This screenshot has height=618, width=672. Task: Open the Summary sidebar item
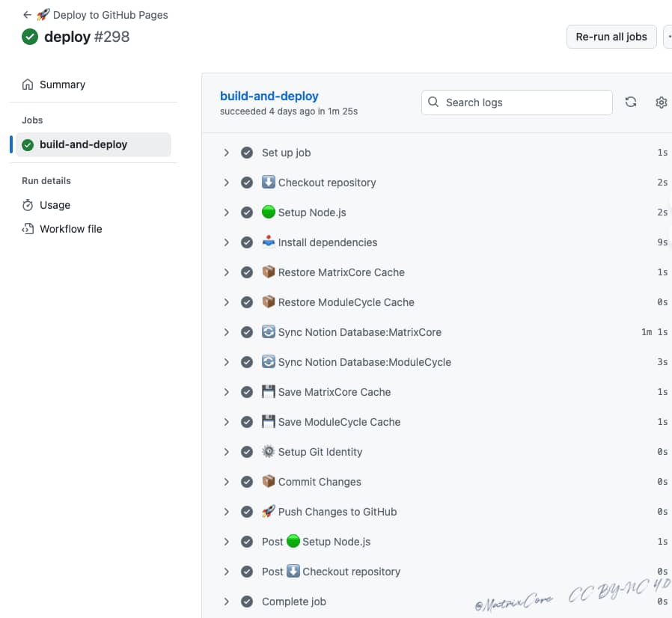(62, 85)
